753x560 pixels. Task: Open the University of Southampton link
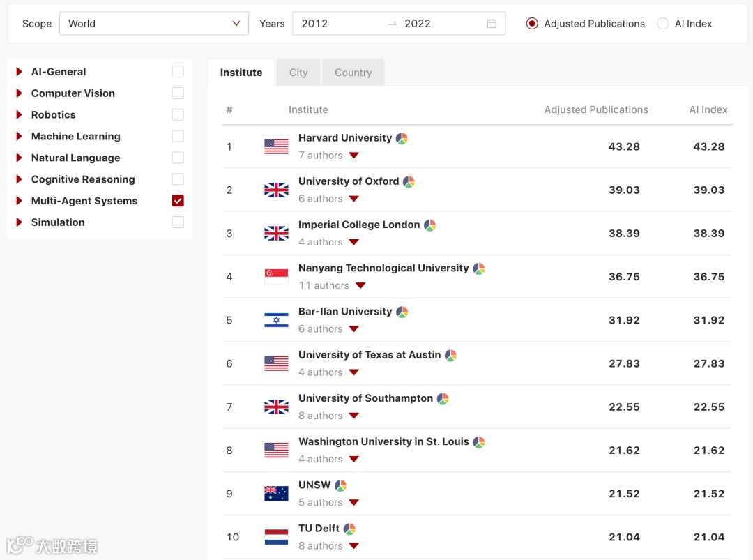coord(365,398)
